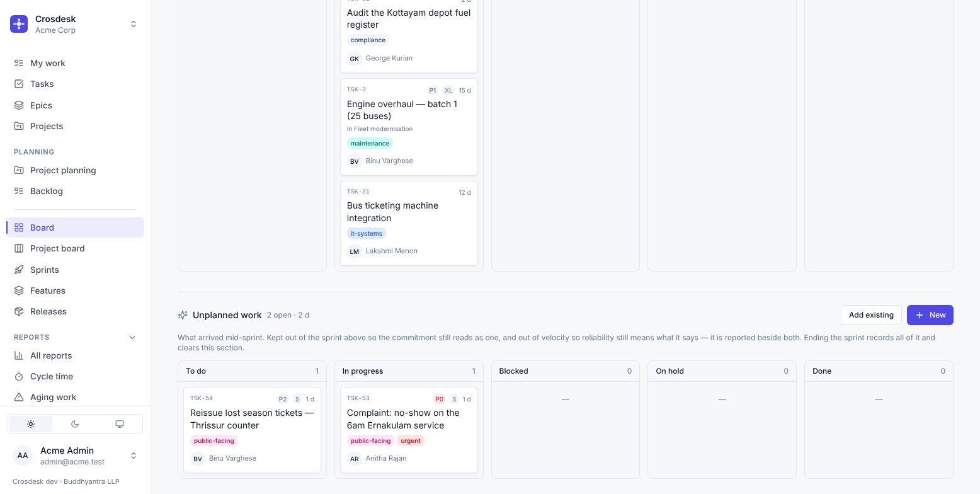Open the Acme Corp workspace switcher chevron

click(134, 24)
